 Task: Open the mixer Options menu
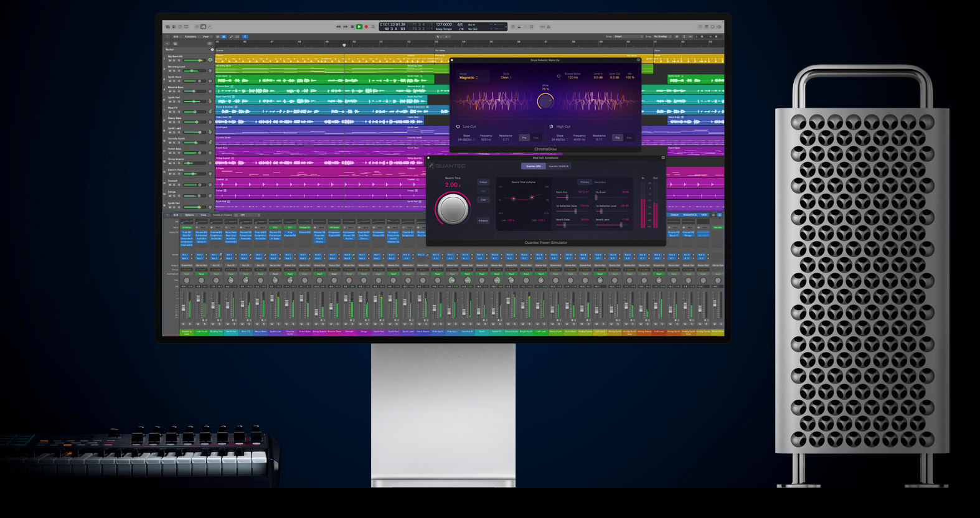pos(190,215)
